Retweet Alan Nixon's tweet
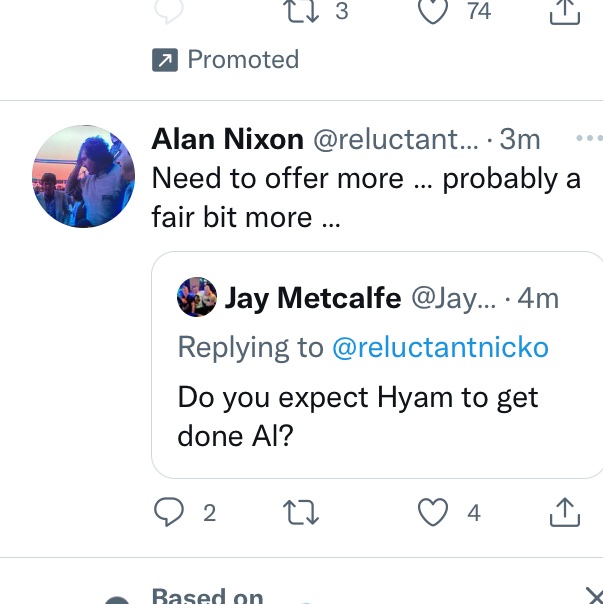Image resolution: width=603 pixels, height=604 pixels. click(301, 512)
